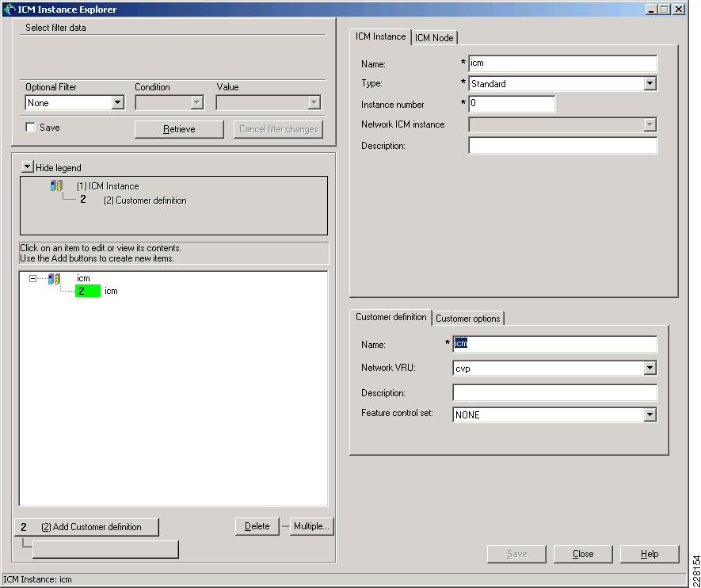Click the bottom Save button

(516, 554)
